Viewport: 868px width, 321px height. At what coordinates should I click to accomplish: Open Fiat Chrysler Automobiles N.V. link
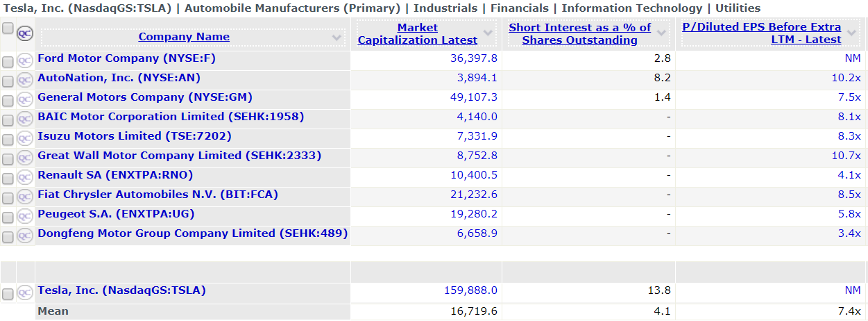(x=158, y=195)
